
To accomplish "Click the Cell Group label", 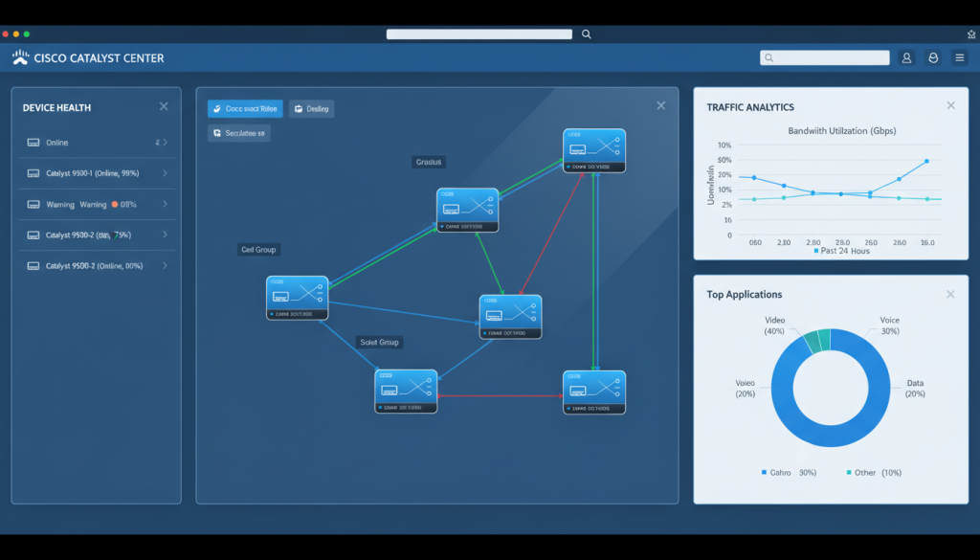I will pos(258,250).
